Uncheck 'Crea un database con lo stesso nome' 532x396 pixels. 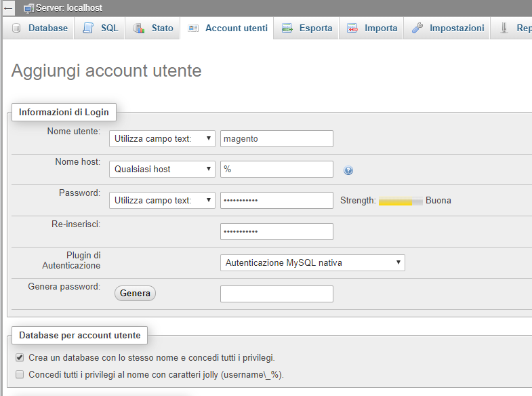click(x=20, y=357)
